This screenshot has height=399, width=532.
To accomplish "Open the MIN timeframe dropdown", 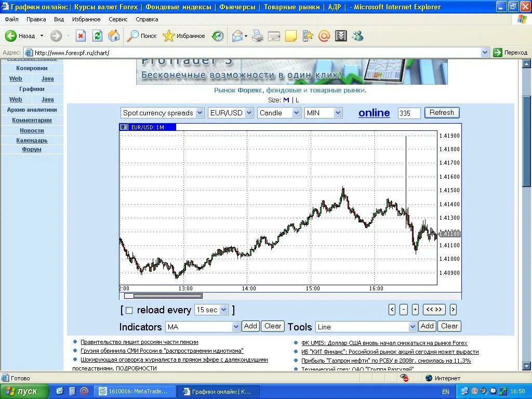I will [323, 113].
